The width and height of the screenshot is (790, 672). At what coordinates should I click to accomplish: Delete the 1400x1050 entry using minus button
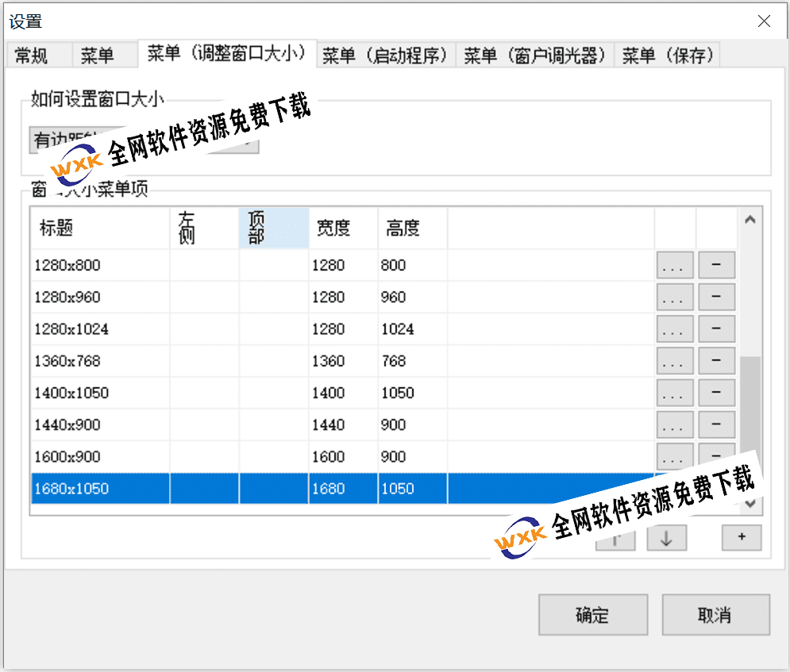(716, 393)
